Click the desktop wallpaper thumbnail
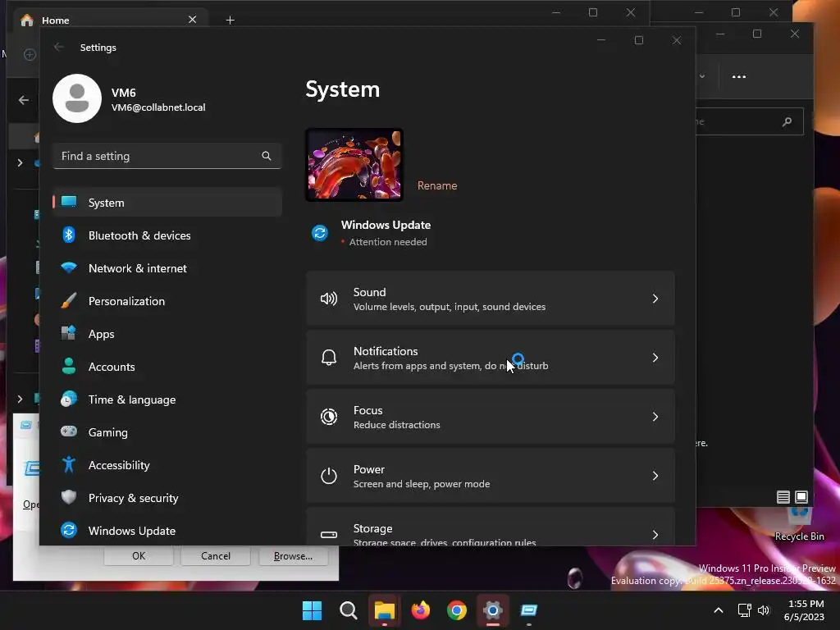Viewport: 840px width, 630px height. [354, 165]
